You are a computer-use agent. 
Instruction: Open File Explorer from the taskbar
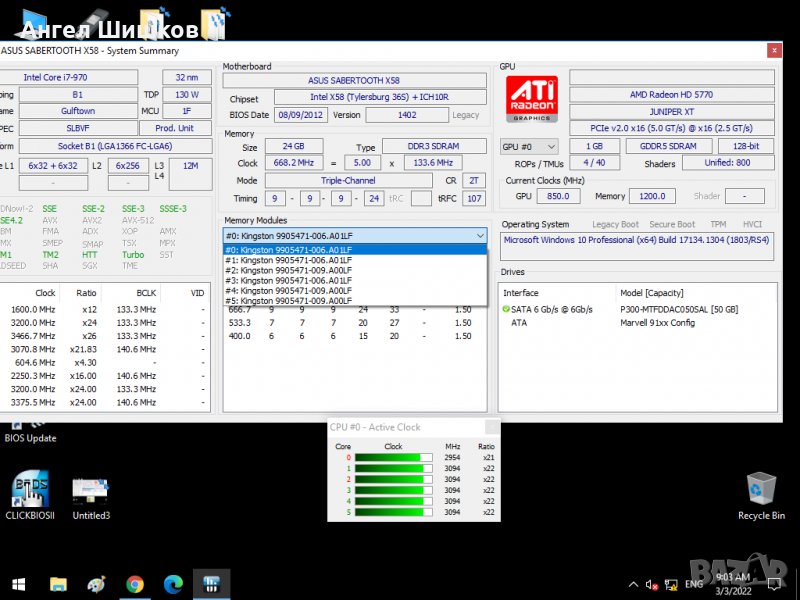[58, 584]
